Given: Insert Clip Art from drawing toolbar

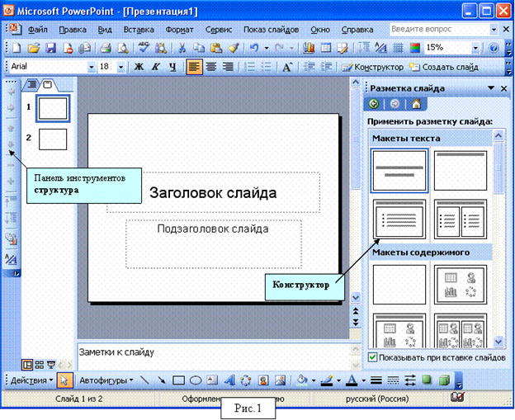Looking at the screenshot, I should (x=263, y=380).
